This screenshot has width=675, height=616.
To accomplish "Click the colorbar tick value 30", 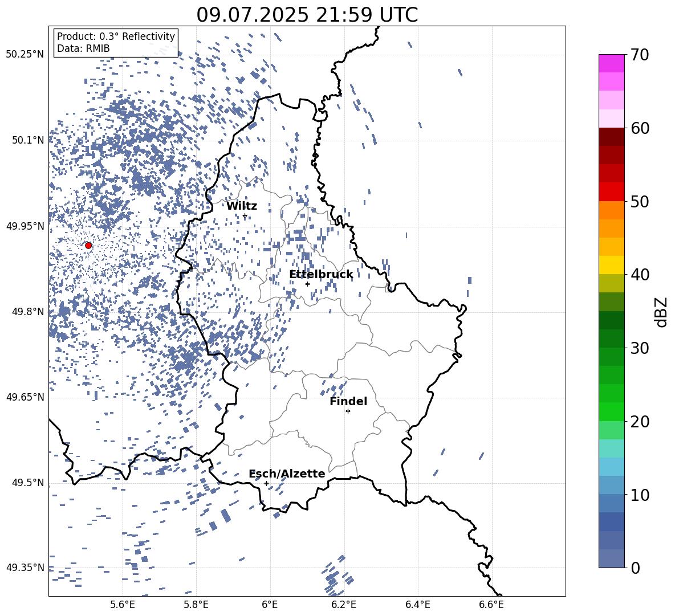I will click(x=640, y=348).
